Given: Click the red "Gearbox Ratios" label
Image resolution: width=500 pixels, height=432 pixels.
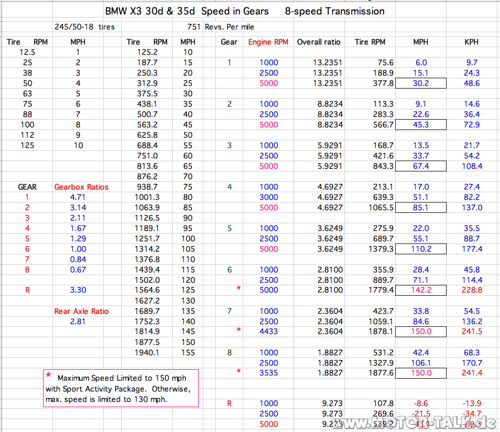Looking at the screenshot, I should [x=81, y=187].
